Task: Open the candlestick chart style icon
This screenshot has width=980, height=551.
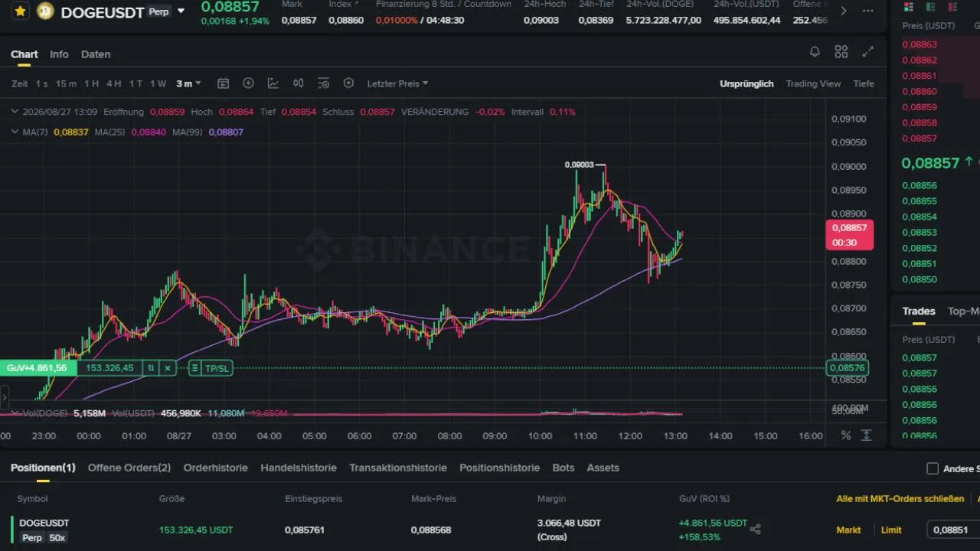Action: coord(299,83)
